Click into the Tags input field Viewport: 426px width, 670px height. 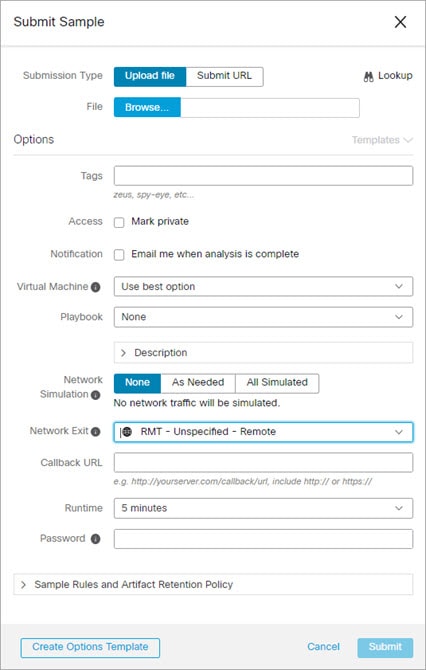click(263, 176)
